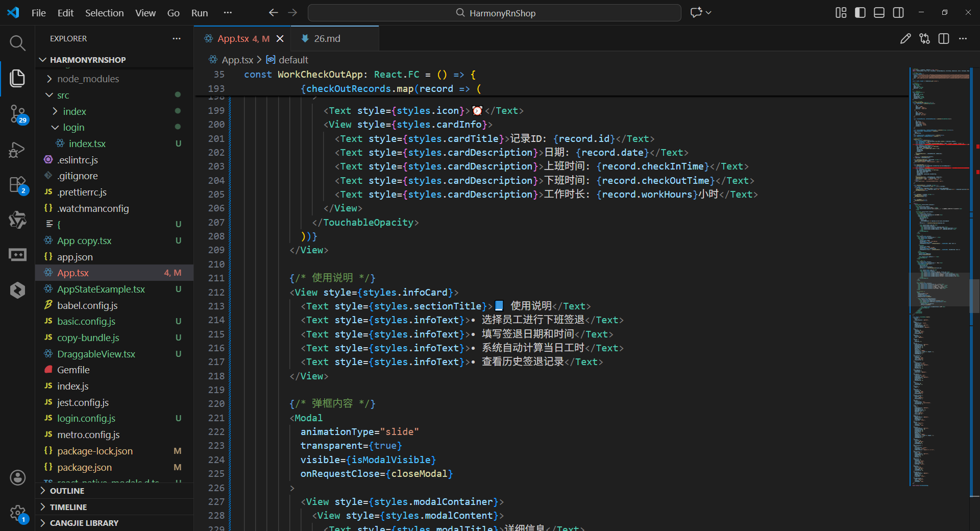Image resolution: width=980 pixels, height=531 pixels.
Task: Open the Go menu
Action: click(x=174, y=13)
